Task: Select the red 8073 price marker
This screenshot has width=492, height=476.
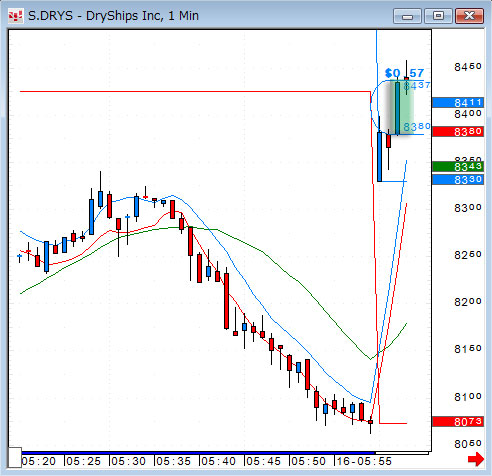Action: (458, 422)
